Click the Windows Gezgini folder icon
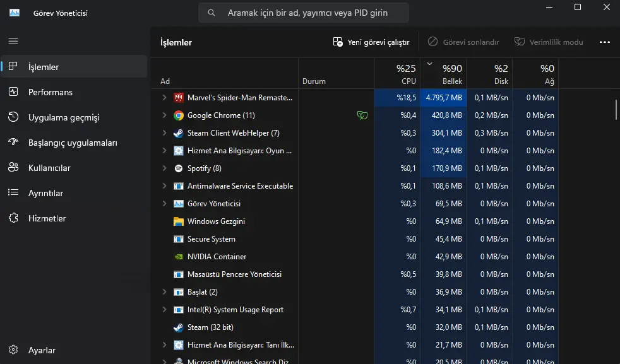The height and width of the screenshot is (364, 620). tap(179, 221)
